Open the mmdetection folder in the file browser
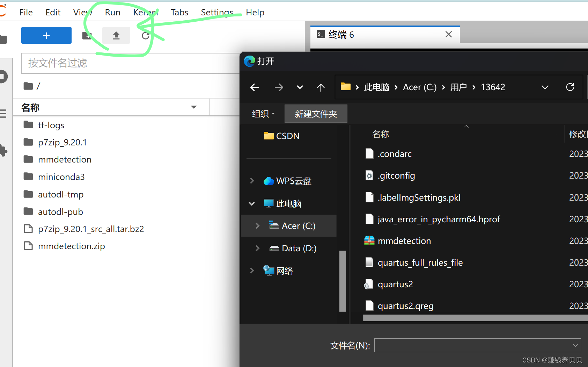The height and width of the screenshot is (367, 588). [65, 159]
